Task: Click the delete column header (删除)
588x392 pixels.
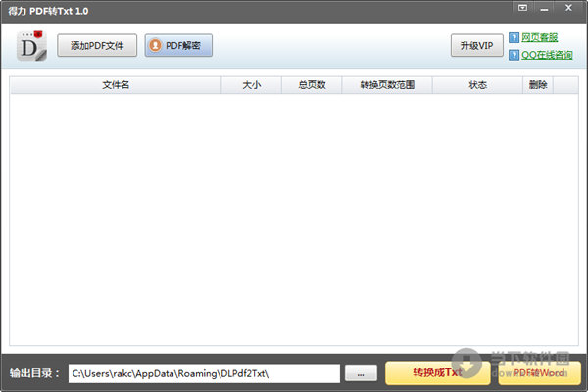Action: click(538, 85)
